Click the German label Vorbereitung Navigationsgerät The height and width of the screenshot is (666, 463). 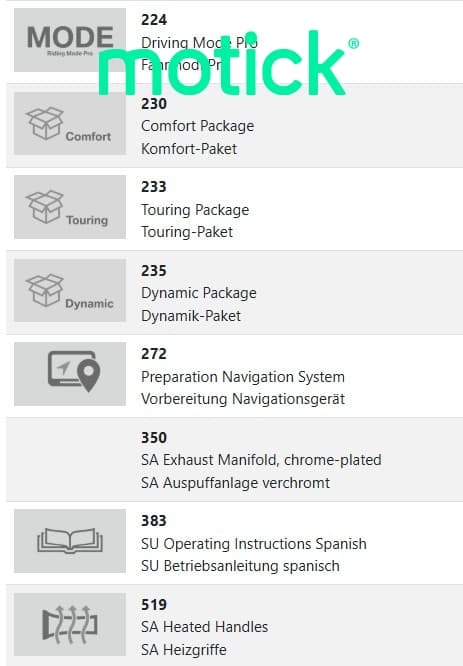(243, 399)
